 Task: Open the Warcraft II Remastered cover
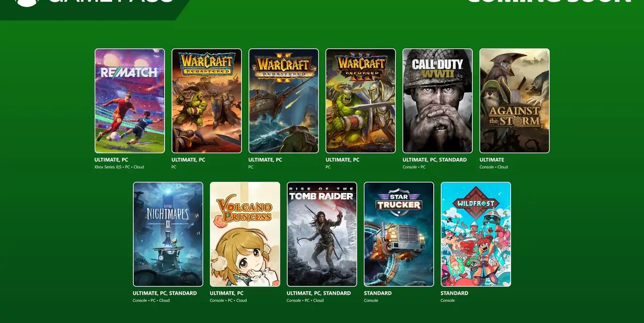(x=283, y=101)
